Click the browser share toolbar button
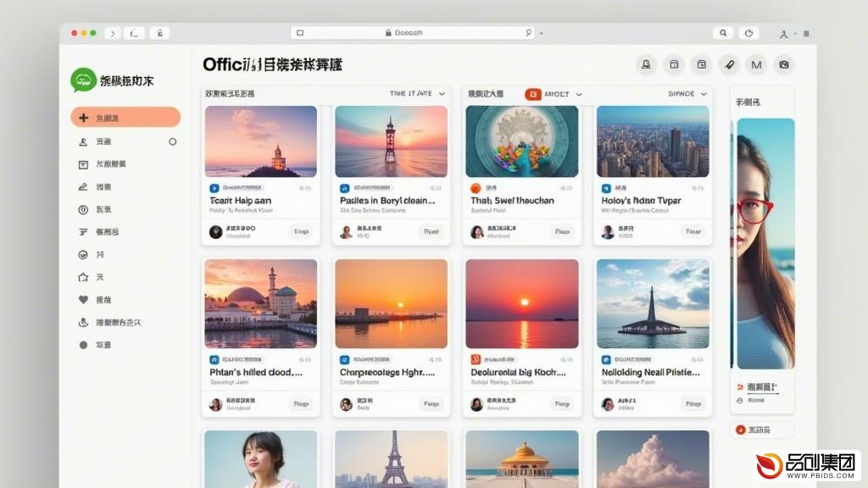The image size is (868, 488). [x=159, y=33]
